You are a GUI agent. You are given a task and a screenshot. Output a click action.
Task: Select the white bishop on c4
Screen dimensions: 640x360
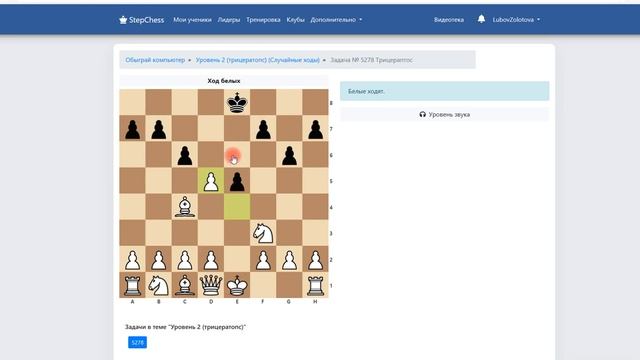click(x=185, y=207)
